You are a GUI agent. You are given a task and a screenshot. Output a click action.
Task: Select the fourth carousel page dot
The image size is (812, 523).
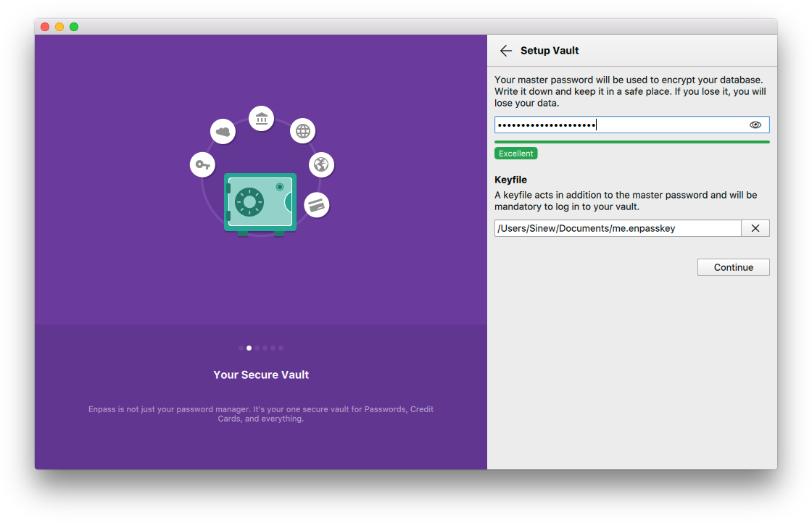265,348
